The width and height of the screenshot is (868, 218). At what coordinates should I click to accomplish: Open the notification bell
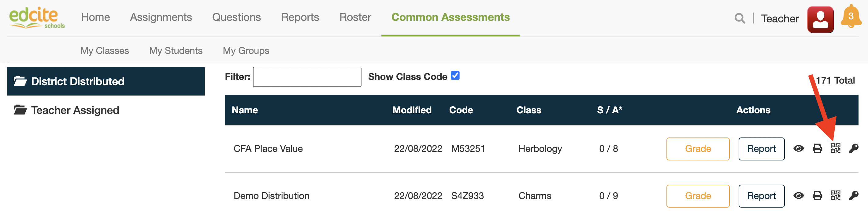[851, 17]
